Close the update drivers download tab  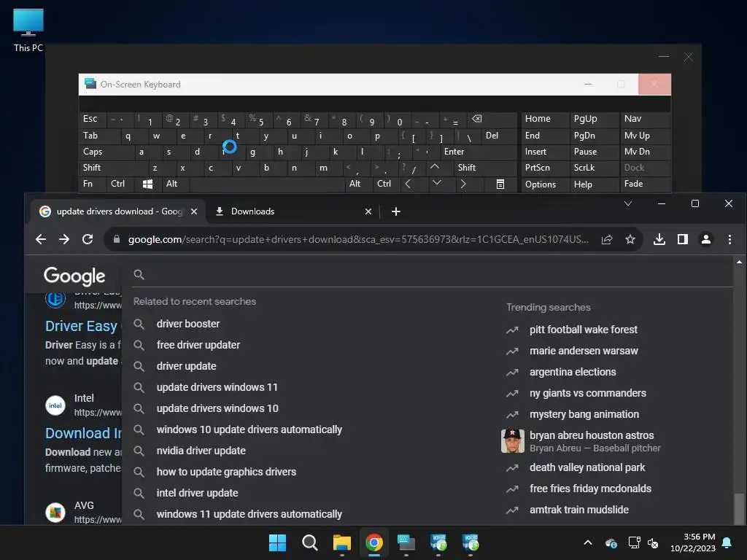[x=194, y=211]
